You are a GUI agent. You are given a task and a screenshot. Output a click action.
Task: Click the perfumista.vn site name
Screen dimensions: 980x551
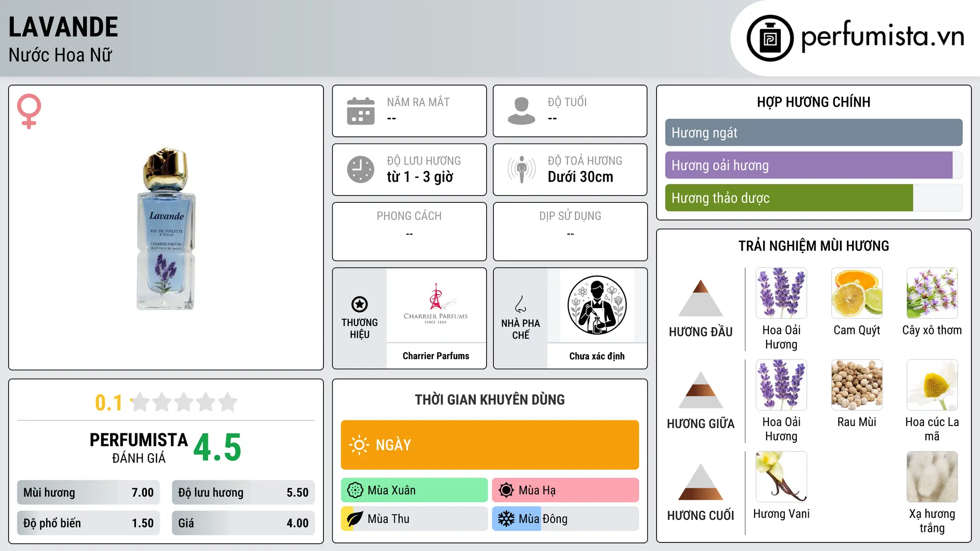(883, 36)
